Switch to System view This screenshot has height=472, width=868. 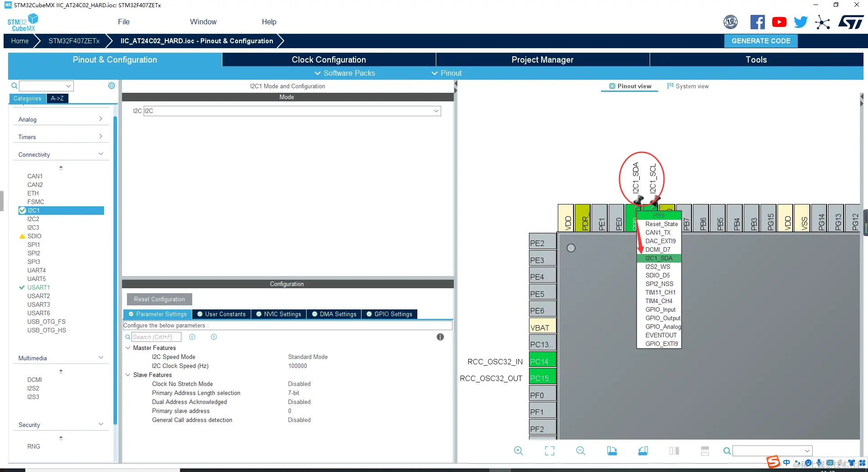687,86
